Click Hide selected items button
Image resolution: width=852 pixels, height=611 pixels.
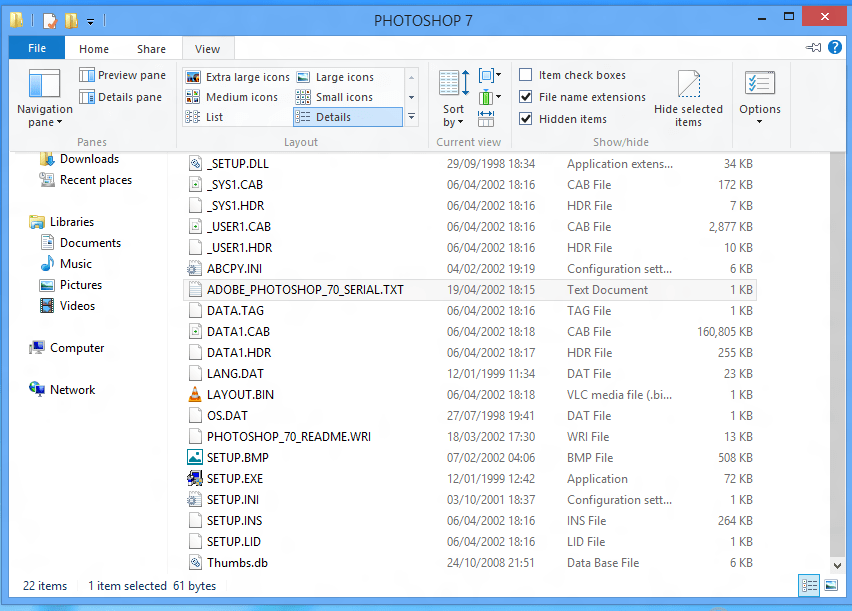[x=688, y=99]
